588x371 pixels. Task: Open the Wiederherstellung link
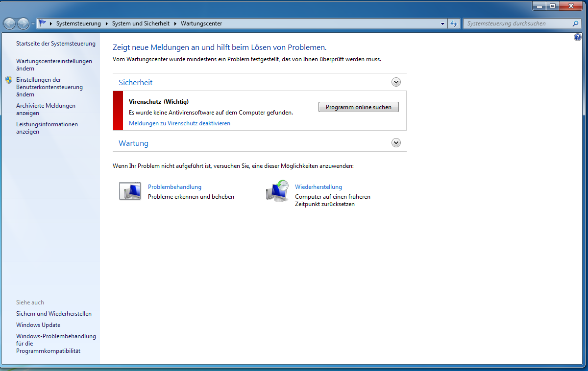click(x=318, y=187)
